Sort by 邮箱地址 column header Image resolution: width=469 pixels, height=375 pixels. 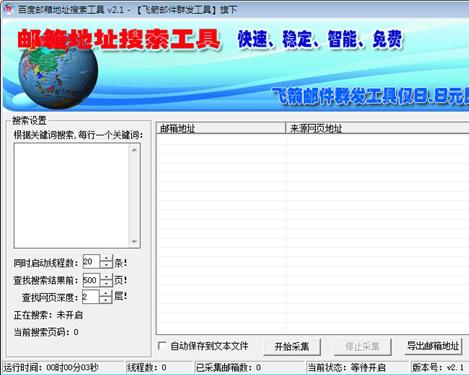[x=221, y=128]
